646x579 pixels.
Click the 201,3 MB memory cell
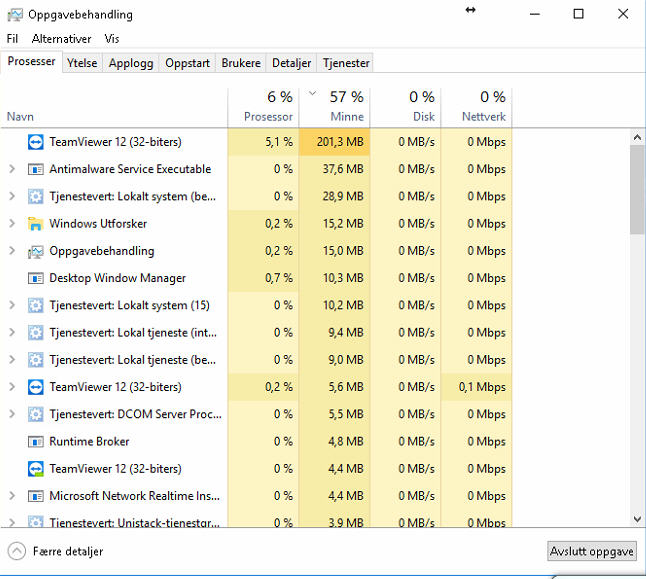(335, 142)
